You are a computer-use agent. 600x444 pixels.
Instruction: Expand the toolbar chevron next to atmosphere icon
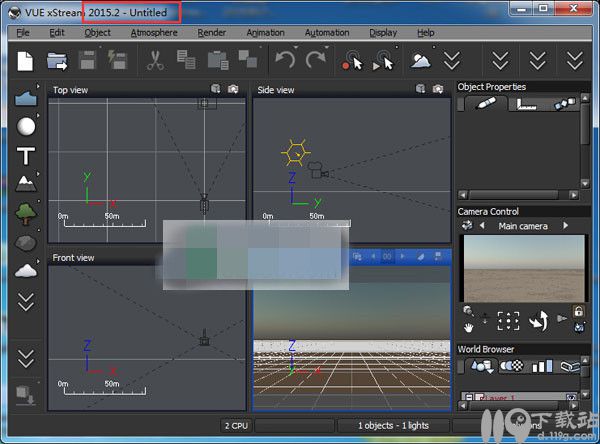452,61
